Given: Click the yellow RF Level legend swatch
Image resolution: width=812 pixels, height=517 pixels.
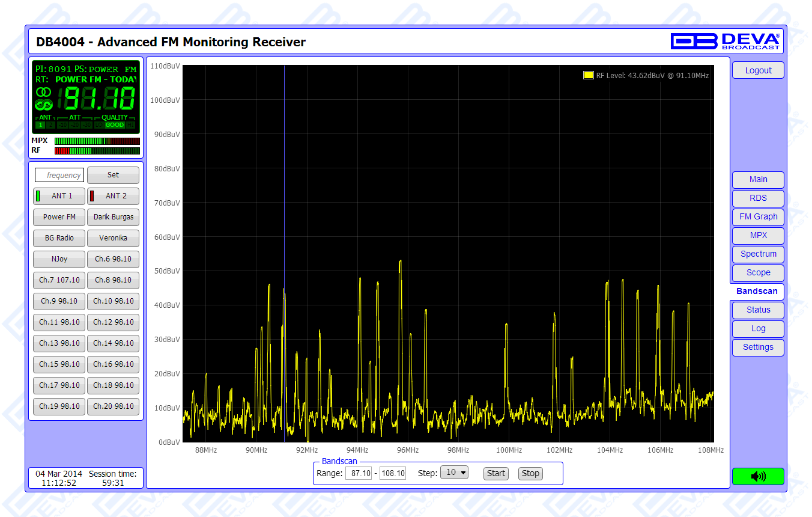Looking at the screenshot, I should pyautogui.click(x=588, y=75).
